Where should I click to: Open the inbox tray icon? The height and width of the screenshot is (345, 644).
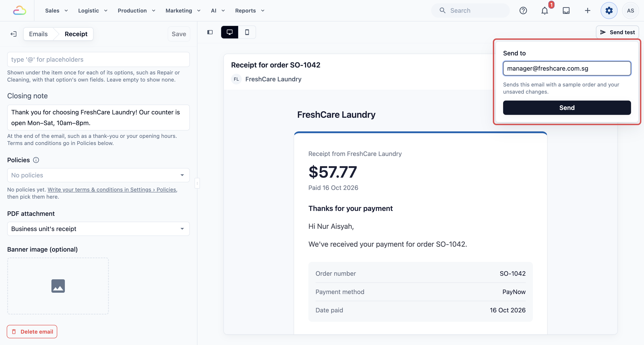coord(566,11)
